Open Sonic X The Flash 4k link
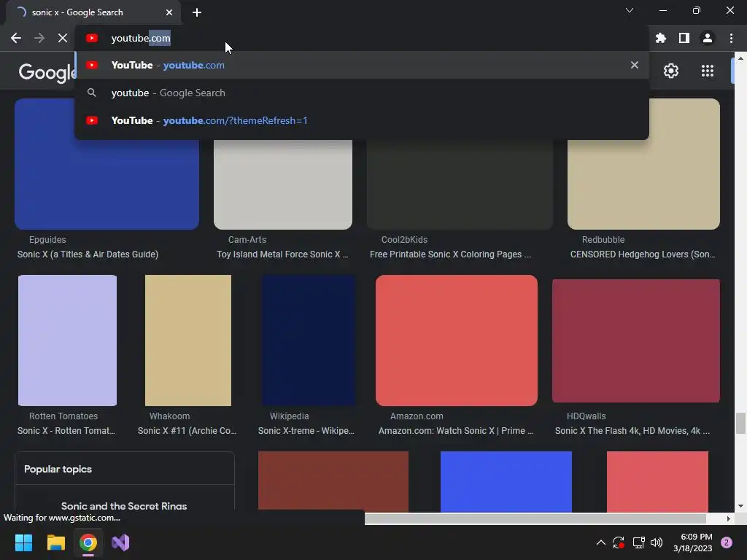The image size is (747, 560). click(632, 430)
